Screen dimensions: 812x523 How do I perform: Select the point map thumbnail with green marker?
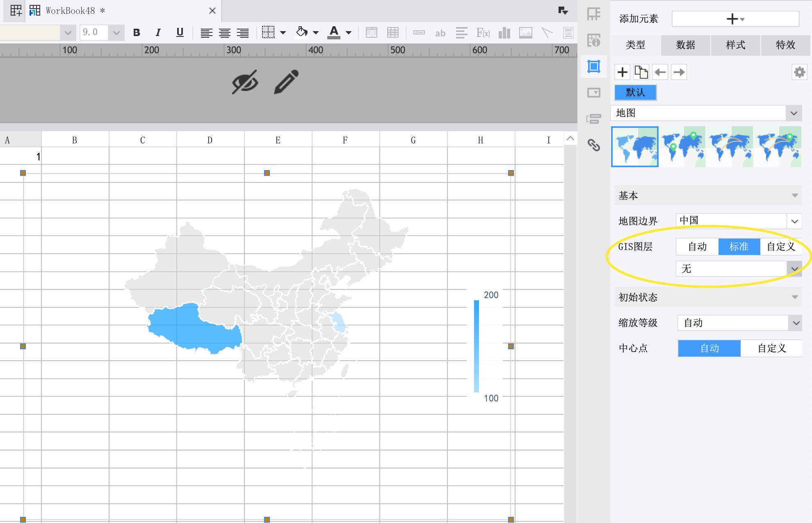pos(682,147)
